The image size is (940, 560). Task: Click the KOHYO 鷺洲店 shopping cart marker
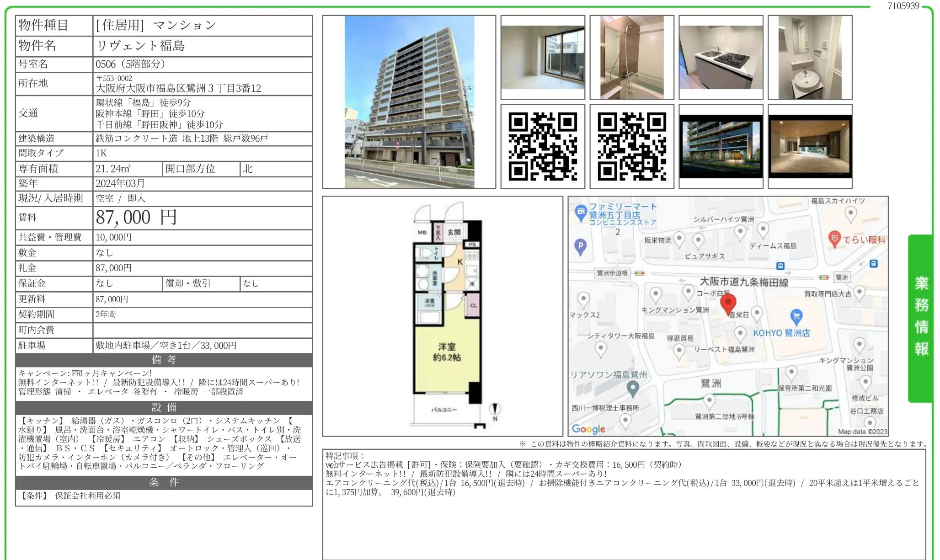[x=796, y=316]
